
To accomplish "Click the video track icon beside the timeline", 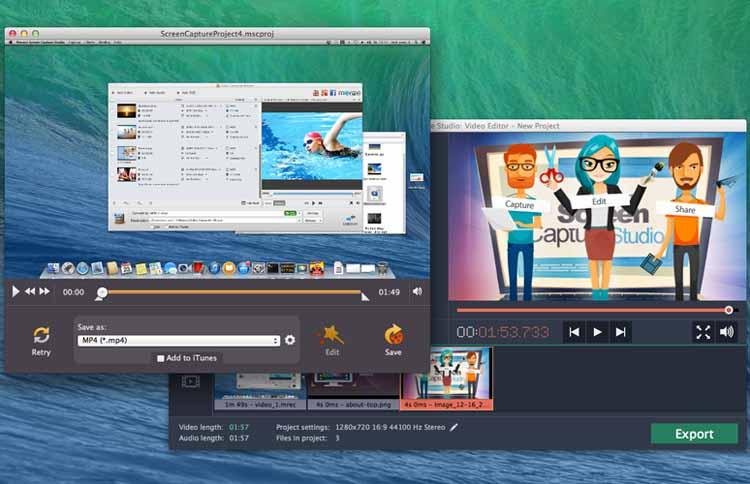I will click(x=190, y=381).
